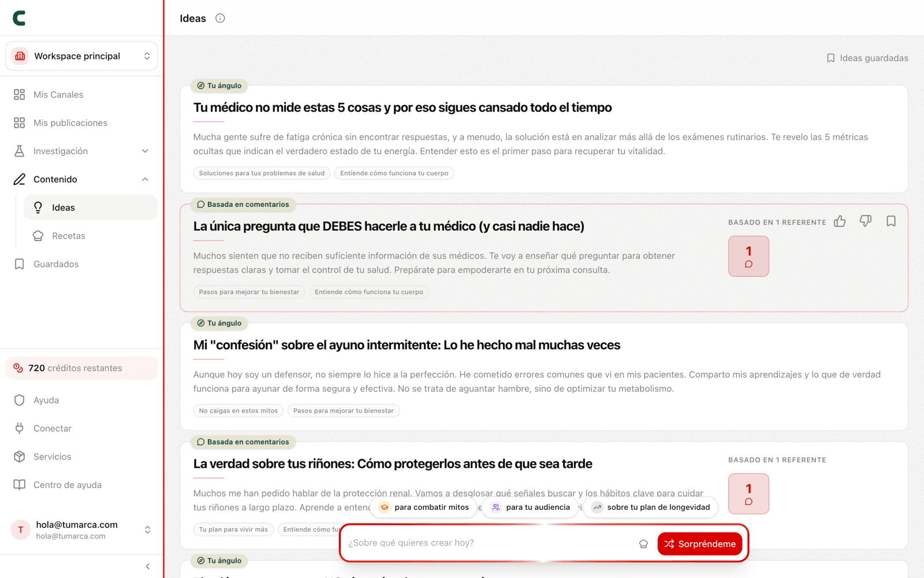Open the comment referente tile on médico card
Image resolution: width=924 pixels, height=578 pixels.
coord(748,256)
